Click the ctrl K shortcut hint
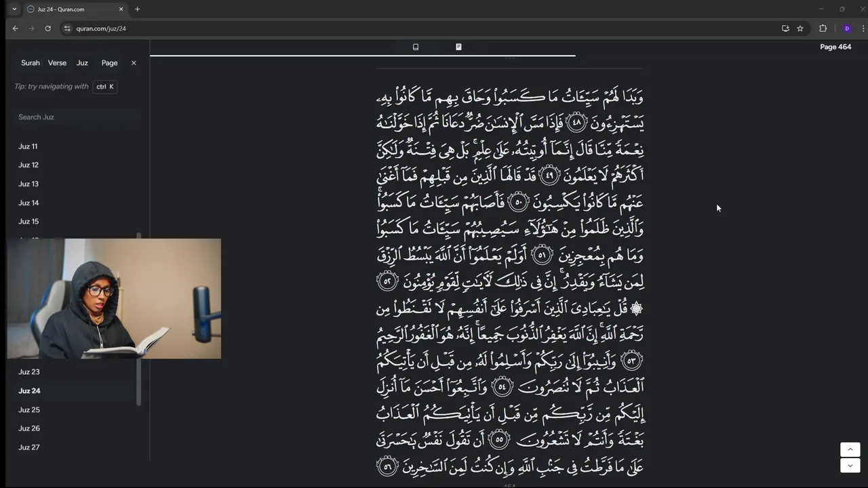The image size is (868, 488). click(104, 87)
